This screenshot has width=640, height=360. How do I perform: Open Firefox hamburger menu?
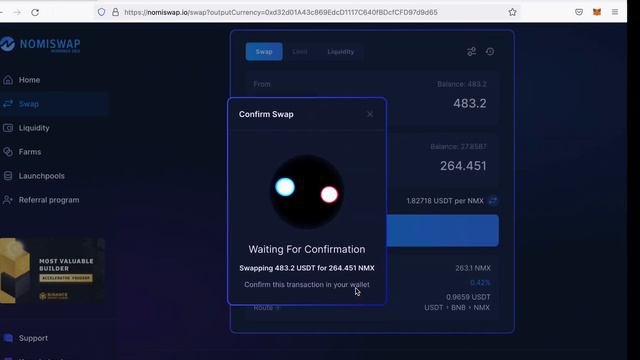(x=615, y=12)
